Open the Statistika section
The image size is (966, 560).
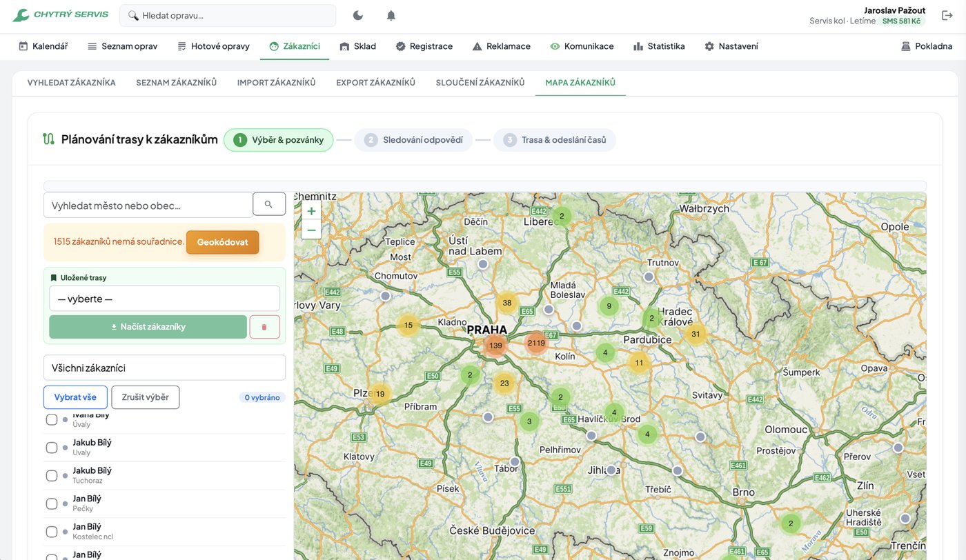click(x=659, y=46)
